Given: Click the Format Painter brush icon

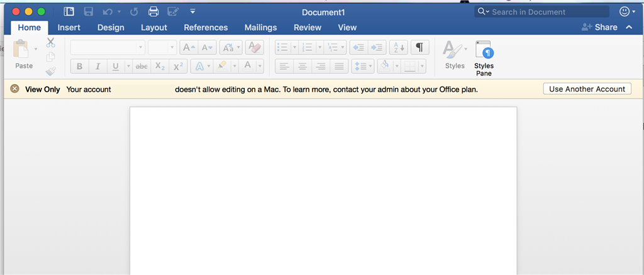Looking at the screenshot, I should (51, 71).
